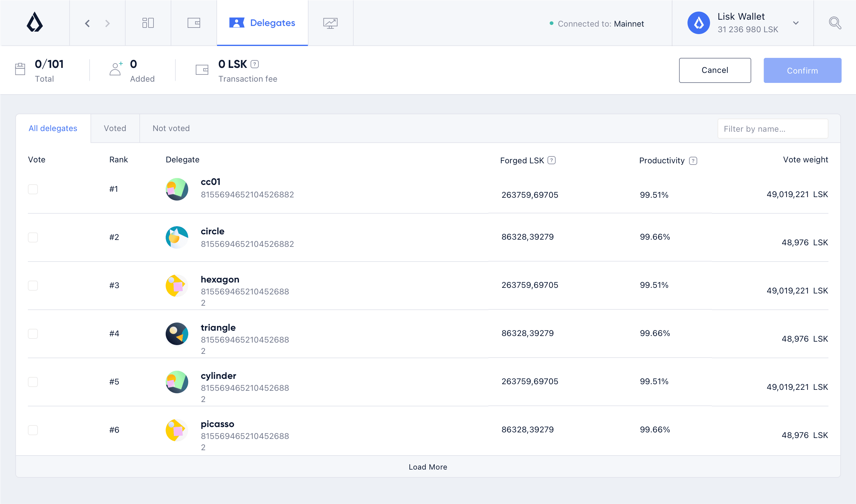Open the Dashboard icon in the navigation bar

148,23
